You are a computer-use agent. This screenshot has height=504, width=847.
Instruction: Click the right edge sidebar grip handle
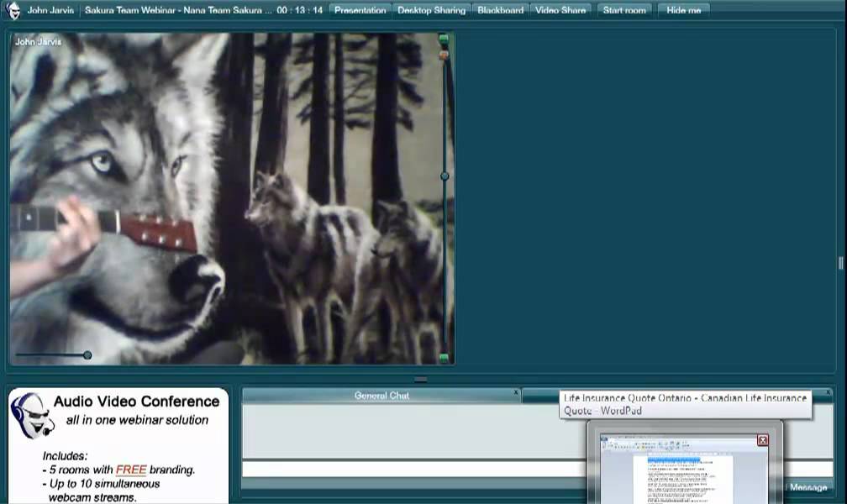pos(840,263)
